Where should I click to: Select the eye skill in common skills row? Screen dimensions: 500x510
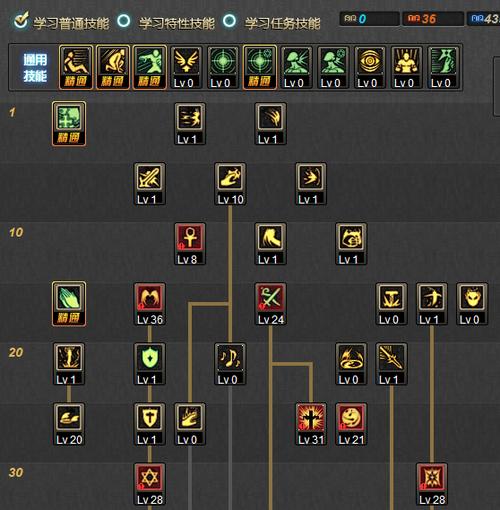tap(370, 68)
